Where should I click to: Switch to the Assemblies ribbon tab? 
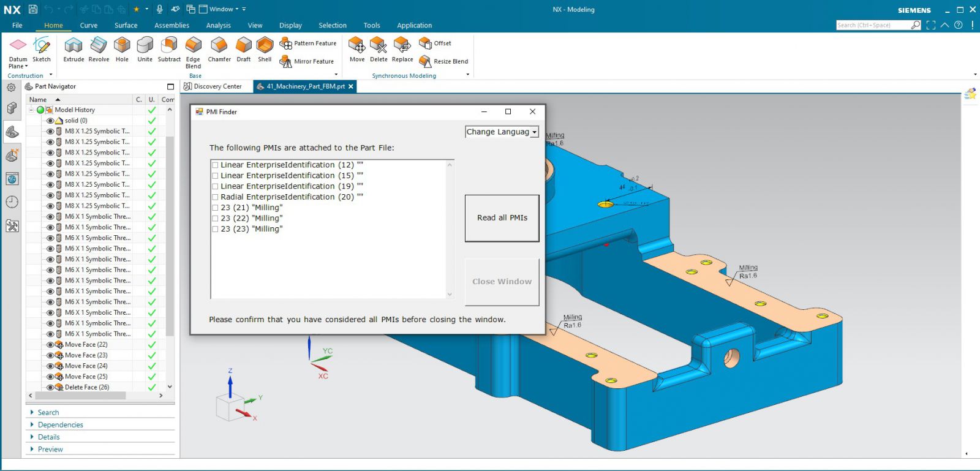[x=171, y=26]
